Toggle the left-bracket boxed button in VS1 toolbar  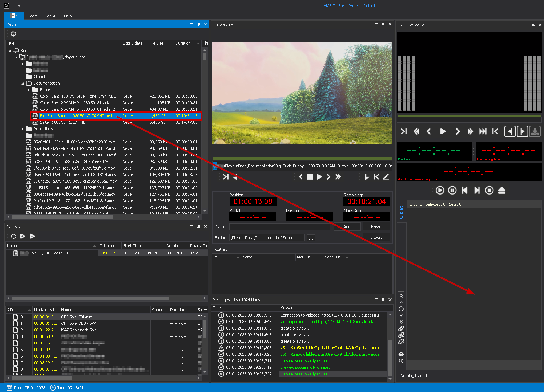tap(510, 131)
